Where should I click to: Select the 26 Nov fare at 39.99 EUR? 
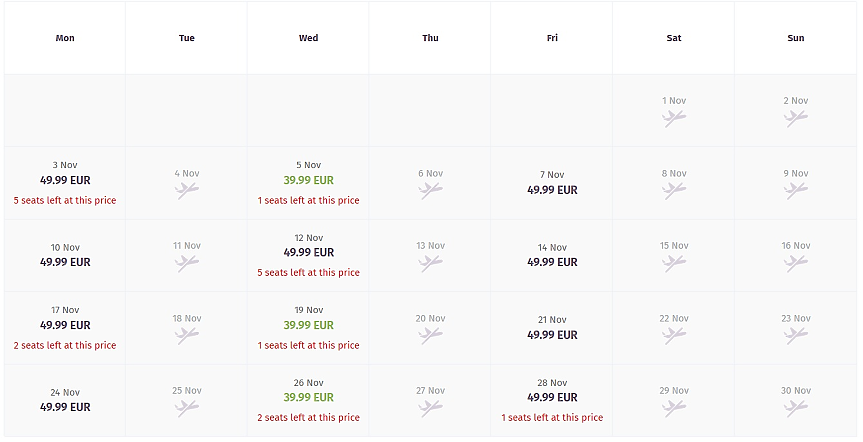[309, 398]
